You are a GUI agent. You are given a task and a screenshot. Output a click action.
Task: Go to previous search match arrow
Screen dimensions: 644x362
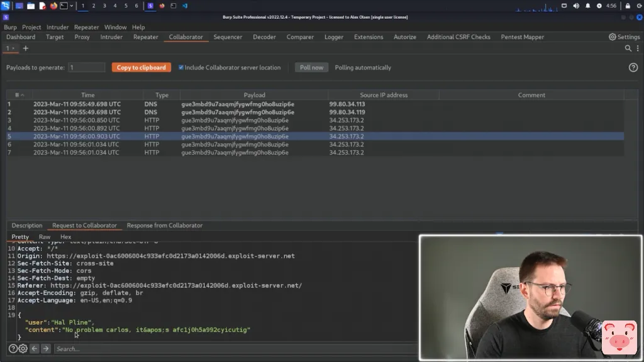35,349
